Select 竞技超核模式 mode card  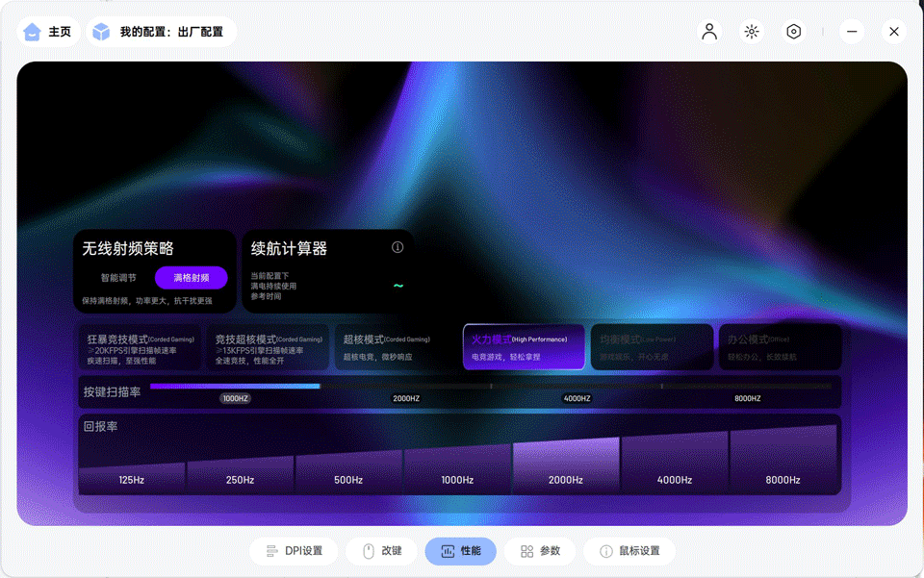point(268,348)
